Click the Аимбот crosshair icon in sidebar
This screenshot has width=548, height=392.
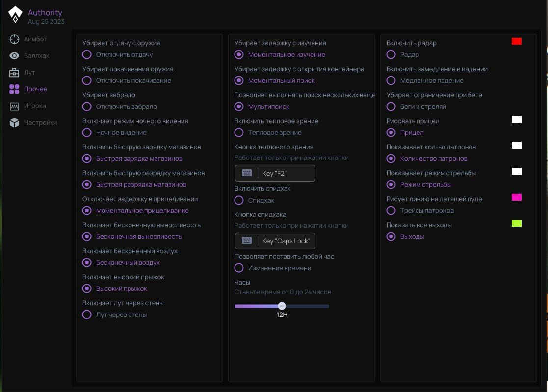pos(15,39)
